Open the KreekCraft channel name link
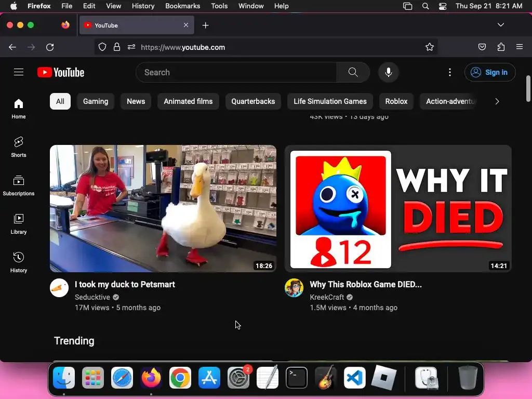The image size is (532, 399). (x=327, y=297)
